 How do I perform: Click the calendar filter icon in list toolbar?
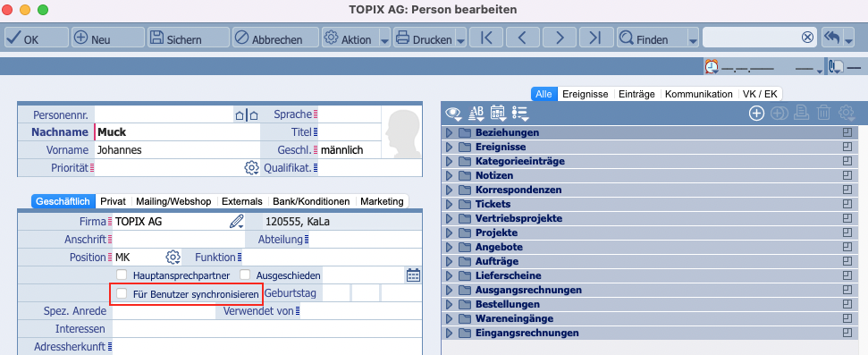tap(498, 113)
